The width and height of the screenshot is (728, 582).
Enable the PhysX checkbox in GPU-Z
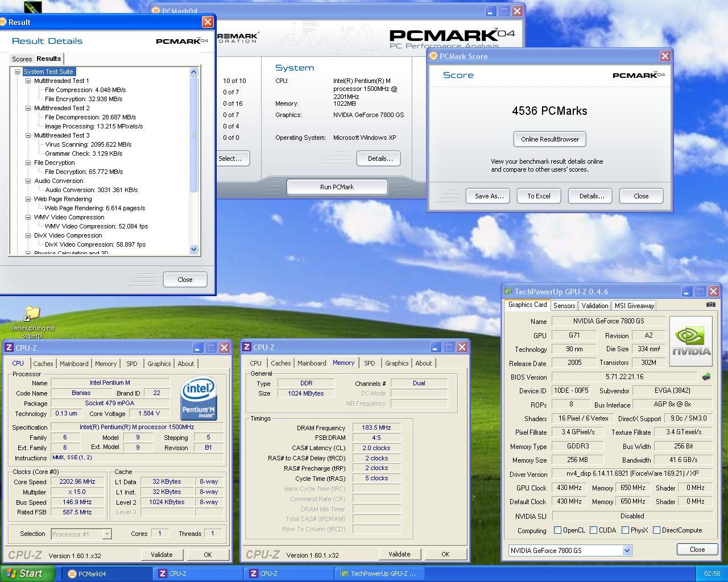click(626, 530)
